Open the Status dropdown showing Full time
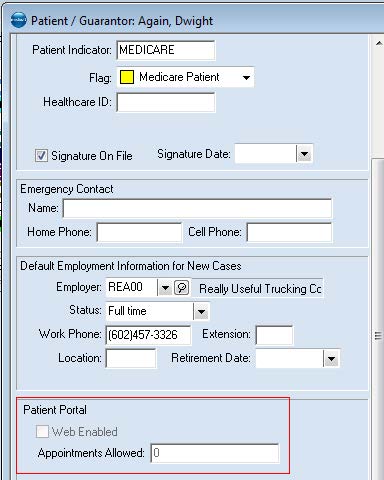Image resolution: width=384 pixels, height=480 pixels. pos(201,312)
